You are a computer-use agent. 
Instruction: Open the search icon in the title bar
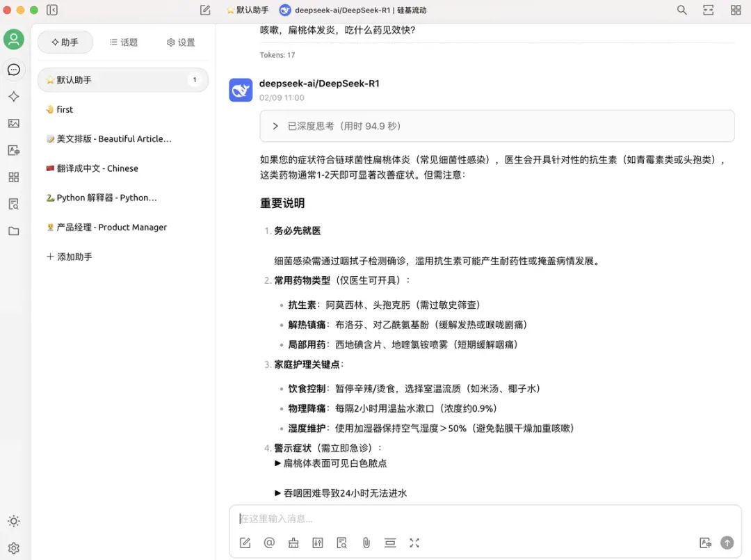click(x=681, y=10)
